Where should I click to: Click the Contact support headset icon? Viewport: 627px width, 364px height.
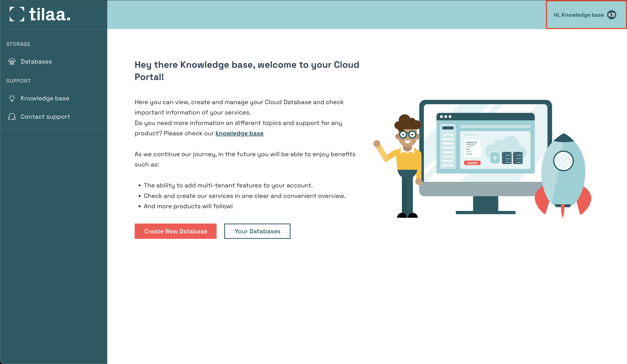tap(12, 117)
